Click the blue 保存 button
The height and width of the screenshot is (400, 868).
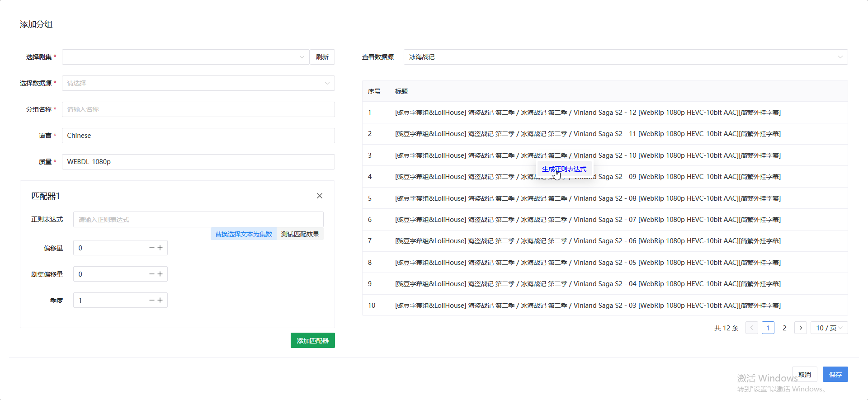[x=835, y=374]
